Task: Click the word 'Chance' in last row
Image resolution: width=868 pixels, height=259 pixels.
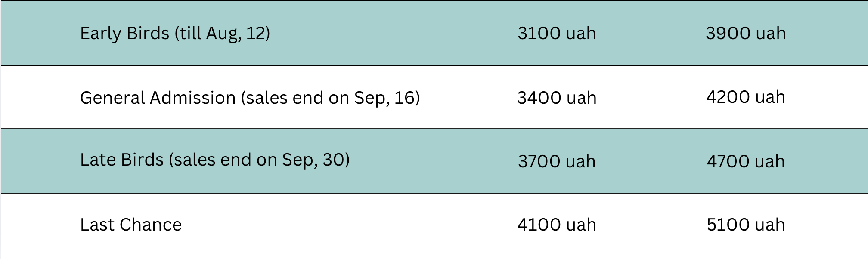Action: (x=151, y=225)
